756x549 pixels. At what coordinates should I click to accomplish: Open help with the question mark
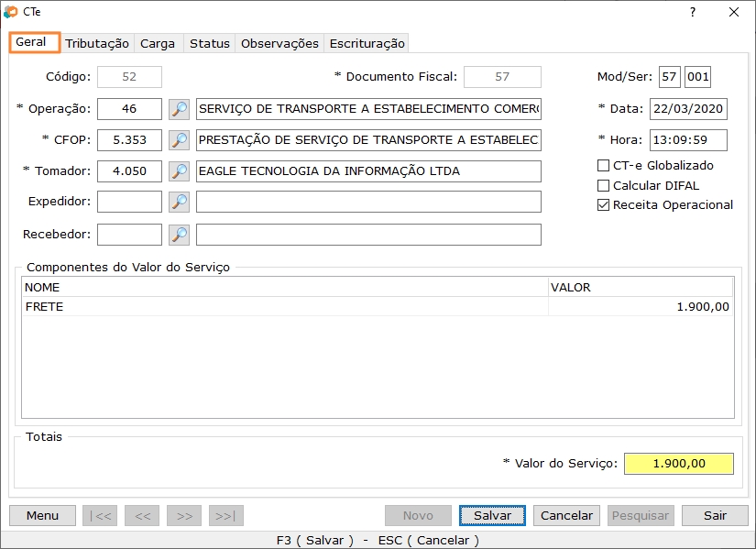pyautogui.click(x=694, y=13)
